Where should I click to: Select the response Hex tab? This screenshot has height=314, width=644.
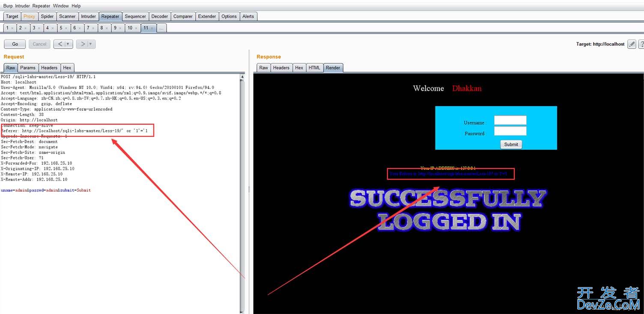tap(299, 68)
